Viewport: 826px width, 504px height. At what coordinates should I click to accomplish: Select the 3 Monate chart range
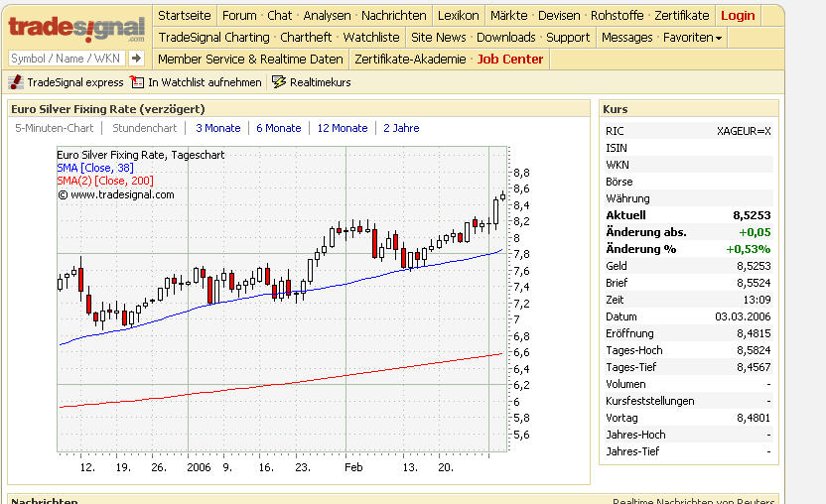[217, 128]
